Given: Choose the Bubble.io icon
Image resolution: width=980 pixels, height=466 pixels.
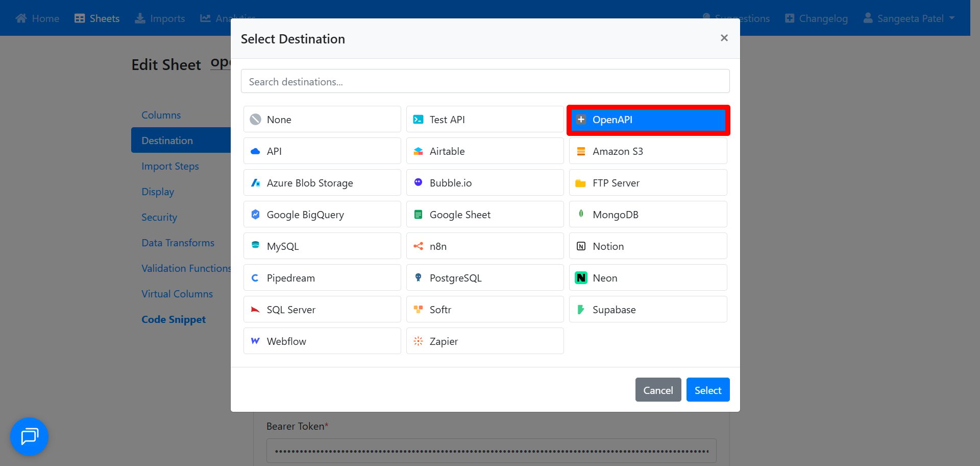Looking at the screenshot, I should (418, 182).
